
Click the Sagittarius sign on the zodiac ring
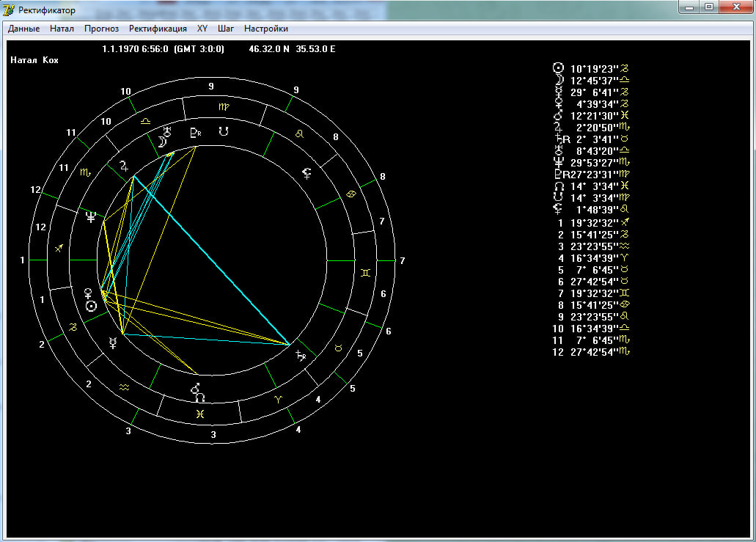point(59,249)
